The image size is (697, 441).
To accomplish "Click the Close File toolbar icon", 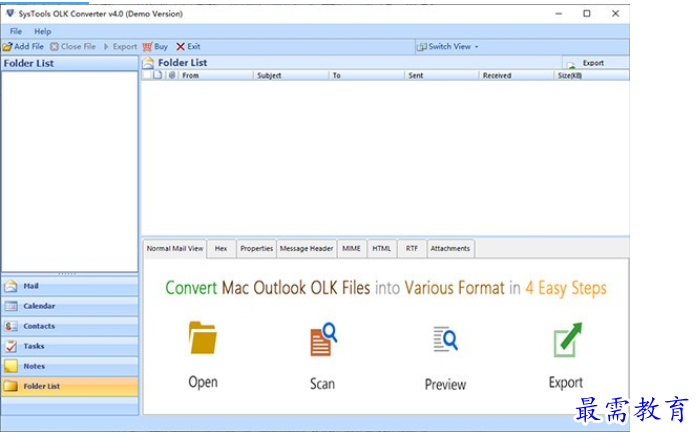I will [54, 47].
